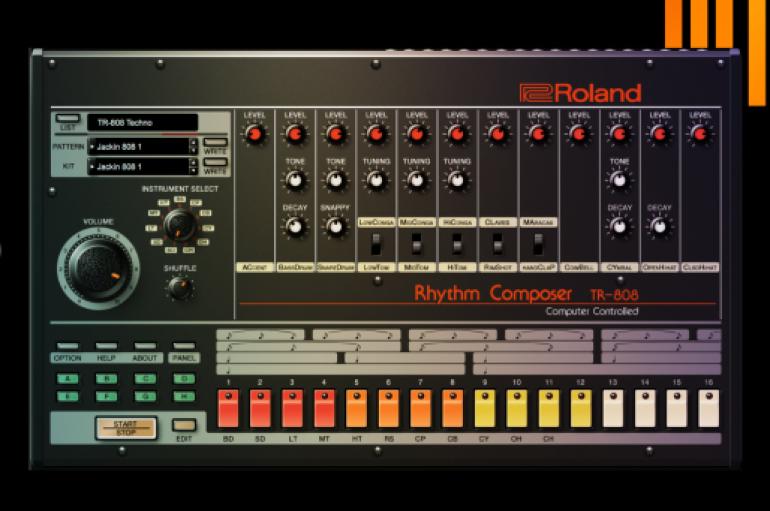The image size is (770, 511).
Task: Click the Closed Hihat LEVEL knob
Action: coord(700,134)
